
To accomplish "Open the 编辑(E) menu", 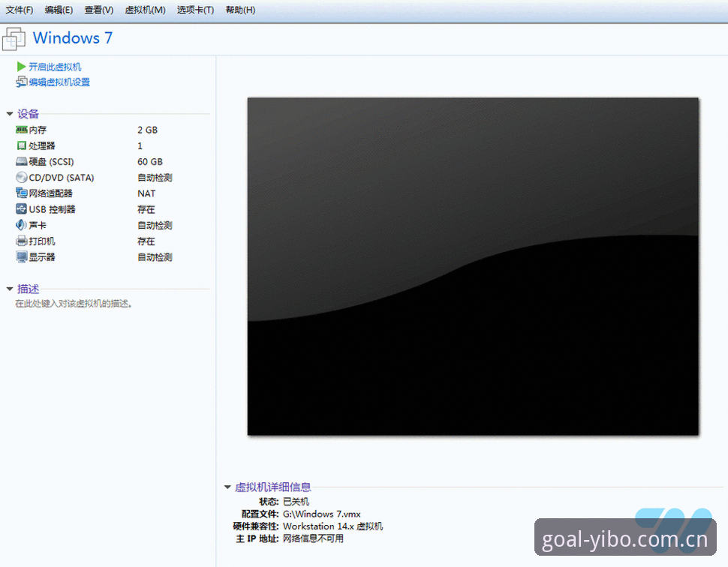I will tap(59, 10).
